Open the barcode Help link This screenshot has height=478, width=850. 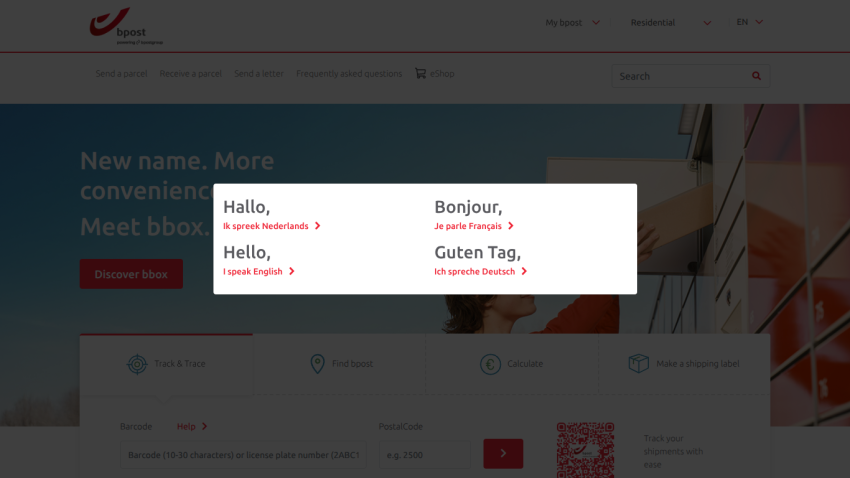coord(186,427)
